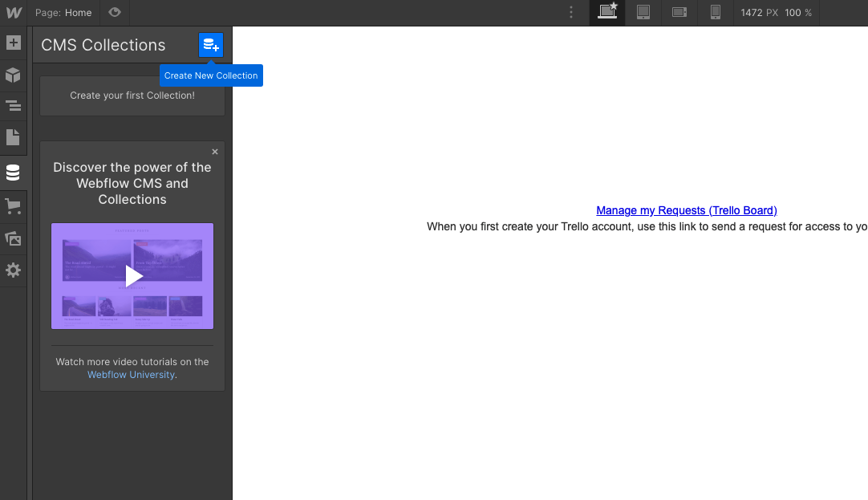This screenshot has height=500, width=868.
Task: Close the Discover CMS tutorial card
Action: pyautogui.click(x=215, y=152)
